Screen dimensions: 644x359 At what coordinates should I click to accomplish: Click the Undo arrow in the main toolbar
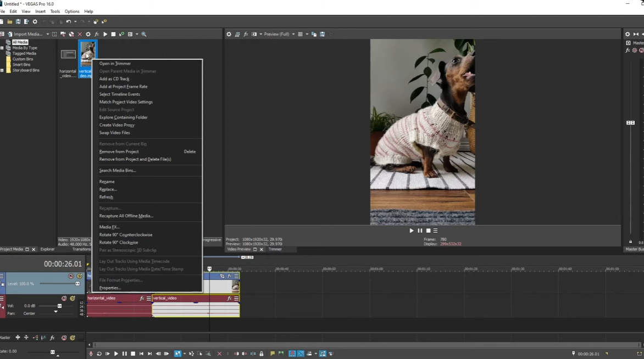[x=69, y=22]
